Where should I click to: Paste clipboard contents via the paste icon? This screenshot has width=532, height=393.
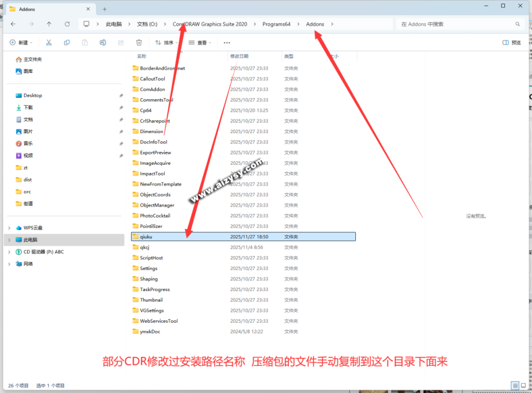tap(85, 43)
